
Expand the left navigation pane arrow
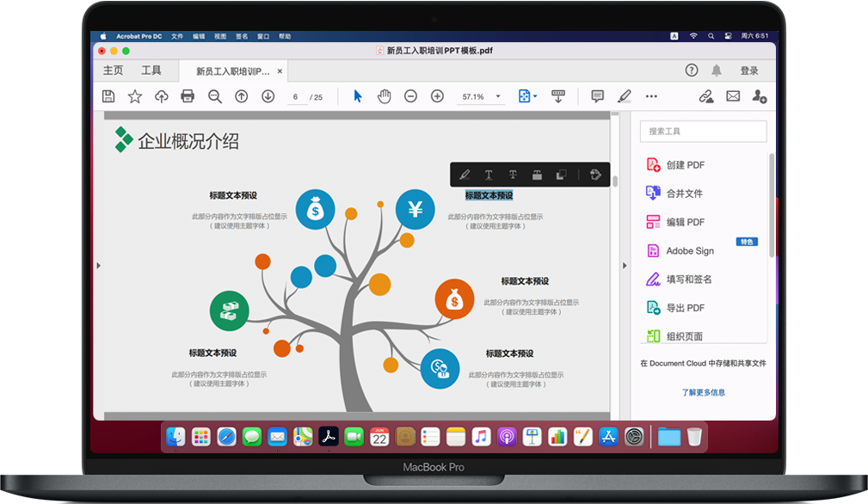(x=99, y=266)
